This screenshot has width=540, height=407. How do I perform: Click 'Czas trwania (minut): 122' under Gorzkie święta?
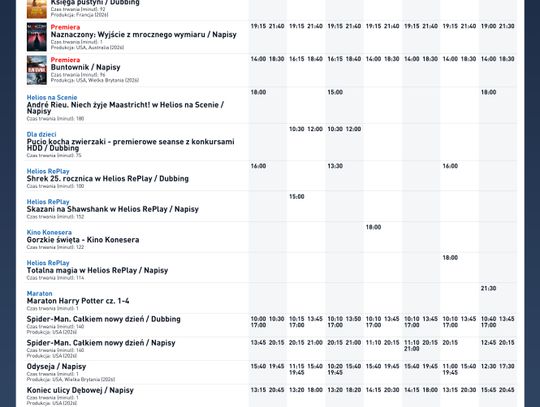tap(55, 248)
